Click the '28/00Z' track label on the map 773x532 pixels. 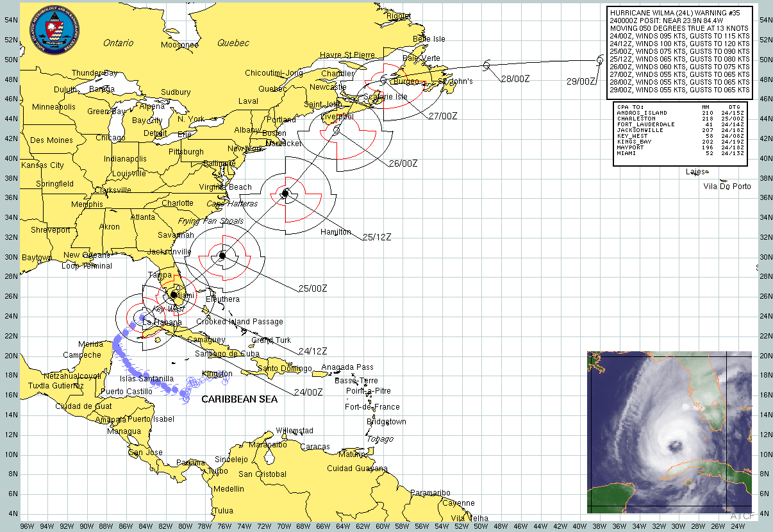(515, 78)
